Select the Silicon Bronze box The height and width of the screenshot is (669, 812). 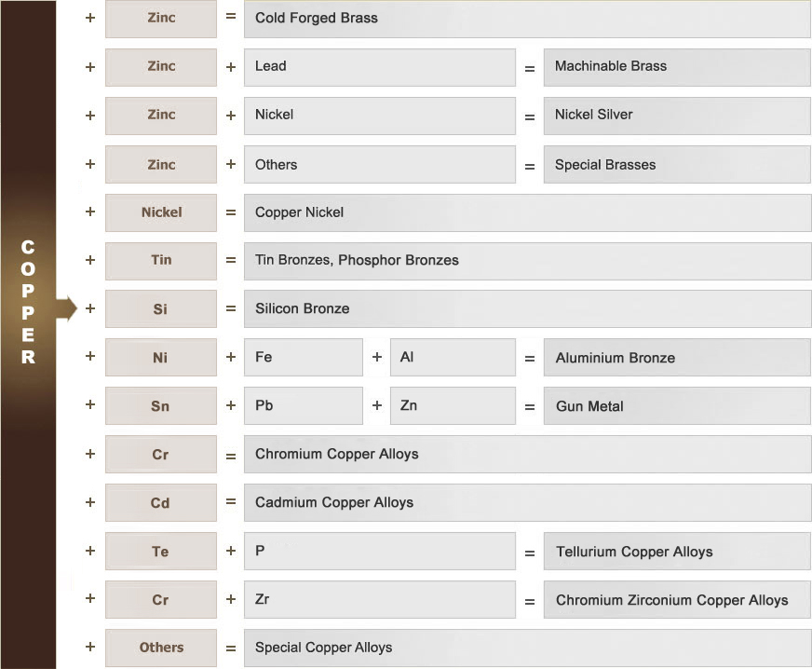527,308
